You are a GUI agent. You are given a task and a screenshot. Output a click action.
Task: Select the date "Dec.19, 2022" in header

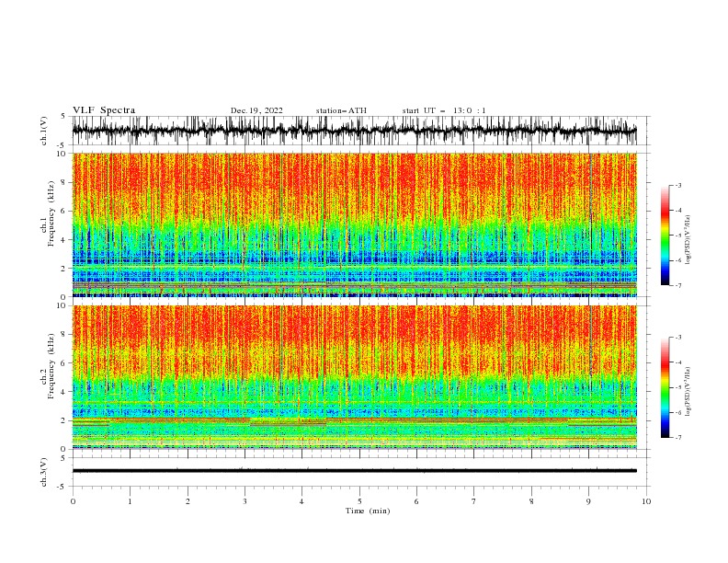256,110
